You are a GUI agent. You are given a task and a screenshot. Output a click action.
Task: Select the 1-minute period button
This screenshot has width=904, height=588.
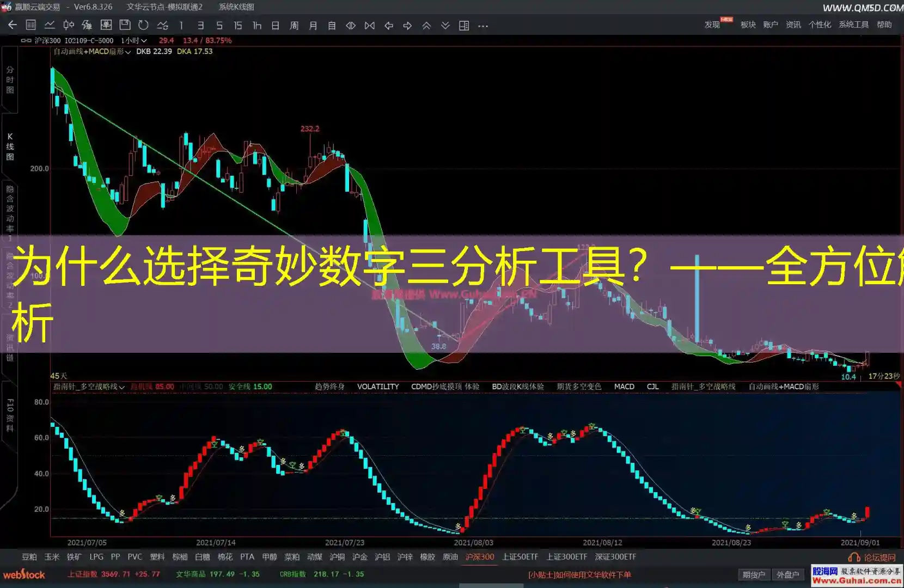(x=181, y=25)
